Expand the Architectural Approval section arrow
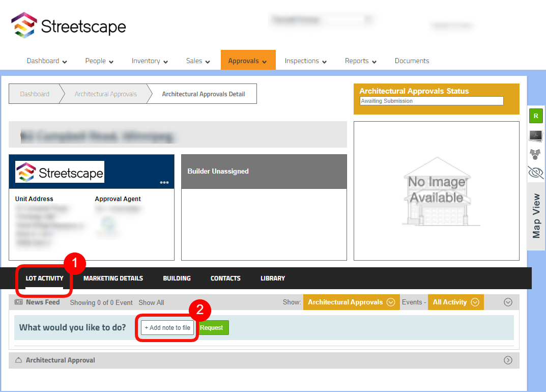The height and width of the screenshot is (392, 546). [x=508, y=360]
